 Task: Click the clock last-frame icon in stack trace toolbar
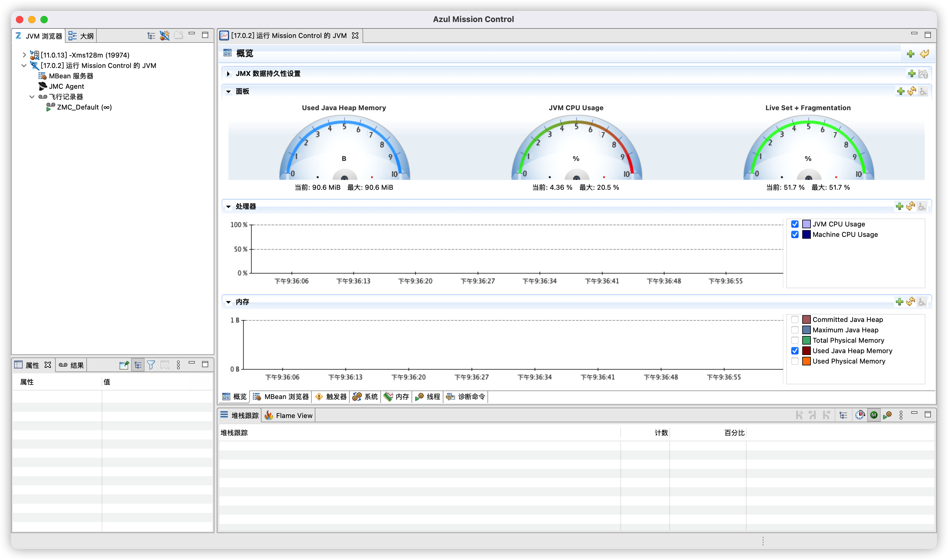860,415
